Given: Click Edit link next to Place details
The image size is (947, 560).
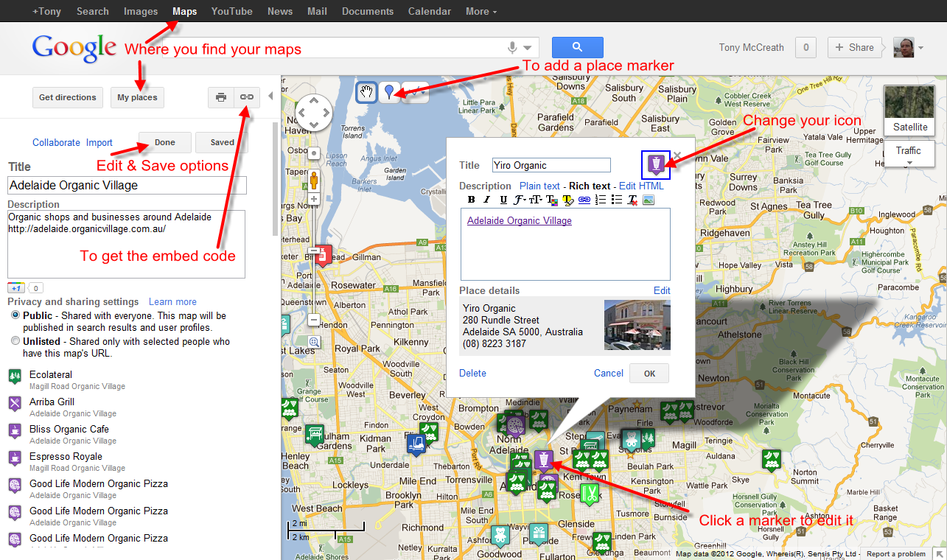Looking at the screenshot, I should point(662,290).
